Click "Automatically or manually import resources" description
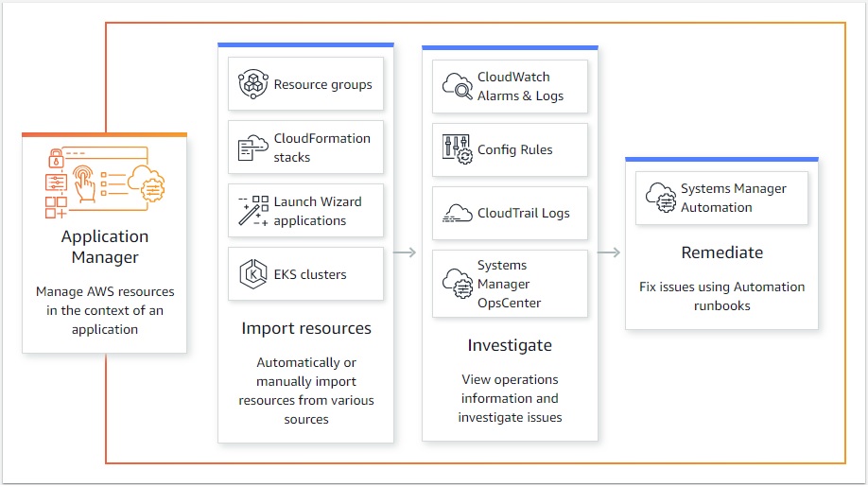 click(x=306, y=391)
